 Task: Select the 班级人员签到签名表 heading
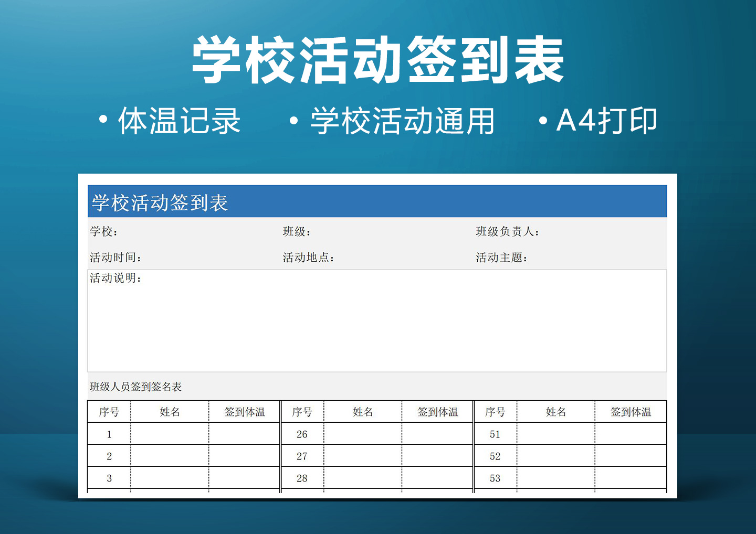click(136, 387)
